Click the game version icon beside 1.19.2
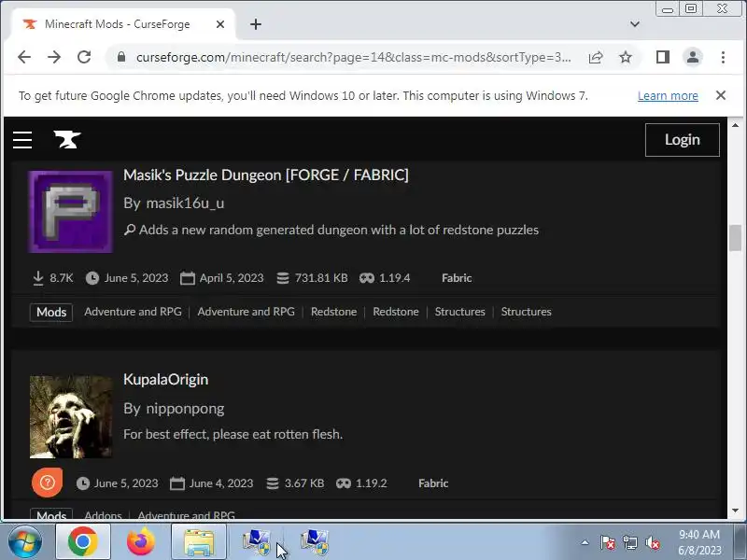The height and width of the screenshot is (560, 747). point(343,483)
